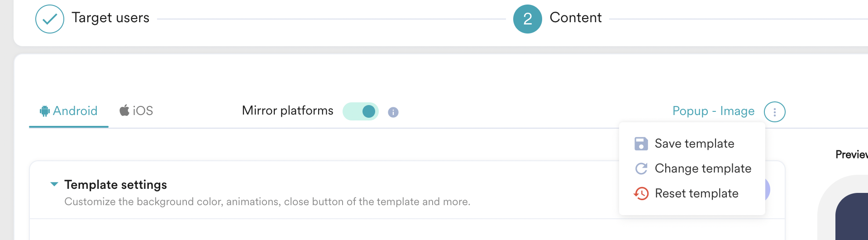This screenshot has width=868, height=240.
Task: Click the info icon beside Mirror platforms
Action: click(393, 112)
